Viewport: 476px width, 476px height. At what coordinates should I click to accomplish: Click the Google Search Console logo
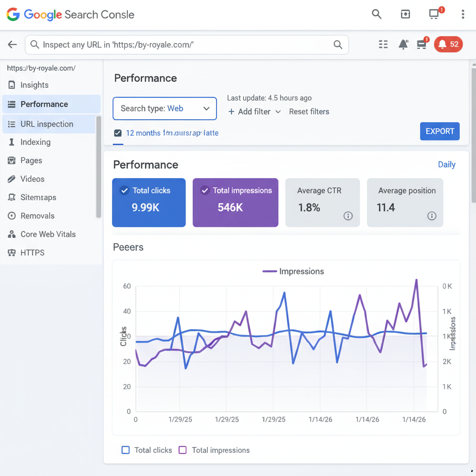pos(70,14)
